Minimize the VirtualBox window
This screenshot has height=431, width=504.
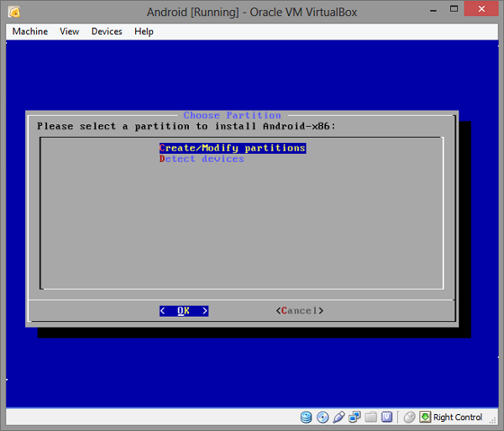point(433,9)
